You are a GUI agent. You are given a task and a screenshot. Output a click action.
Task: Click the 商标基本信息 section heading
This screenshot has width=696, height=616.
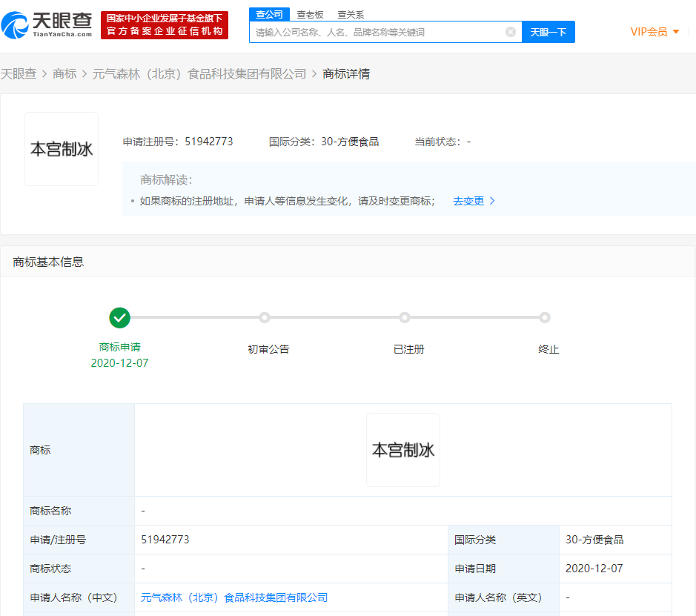48,262
